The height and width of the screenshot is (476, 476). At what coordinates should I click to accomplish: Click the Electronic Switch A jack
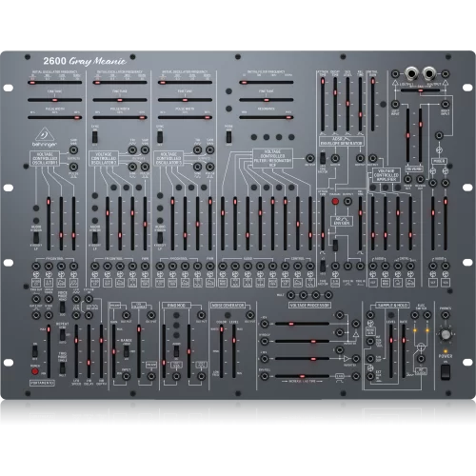coord(415,315)
